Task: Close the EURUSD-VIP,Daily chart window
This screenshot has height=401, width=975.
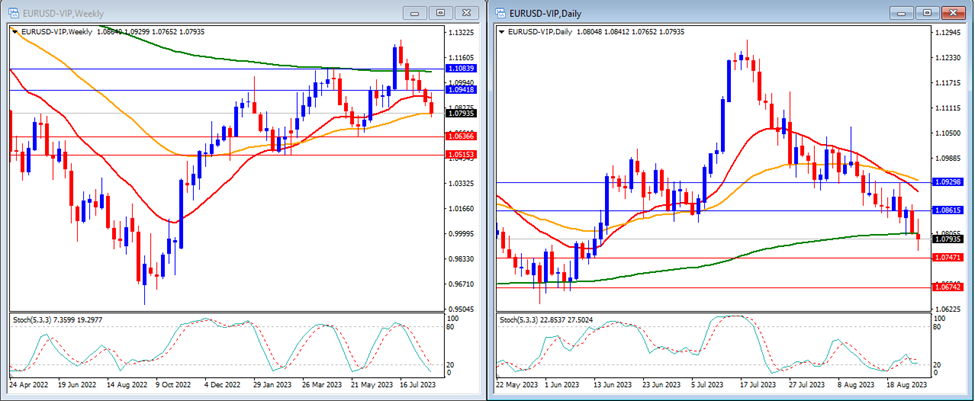Action: pyautogui.click(x=953, y=12)
